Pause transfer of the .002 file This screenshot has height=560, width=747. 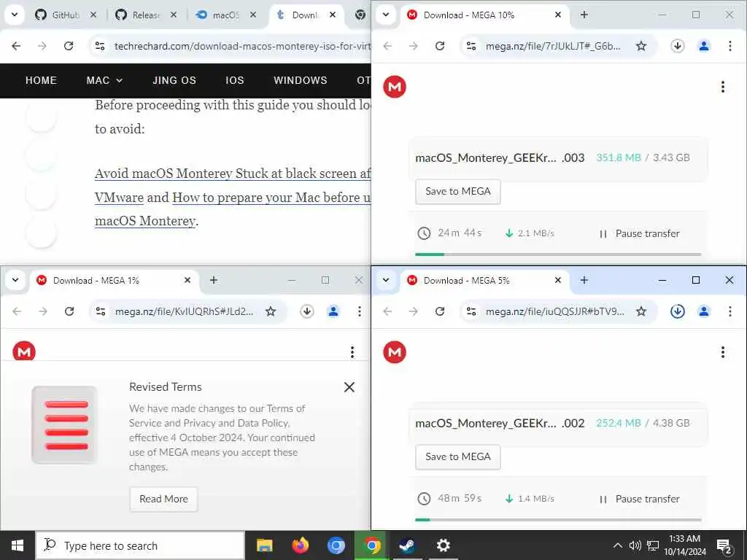pos(639,499)
